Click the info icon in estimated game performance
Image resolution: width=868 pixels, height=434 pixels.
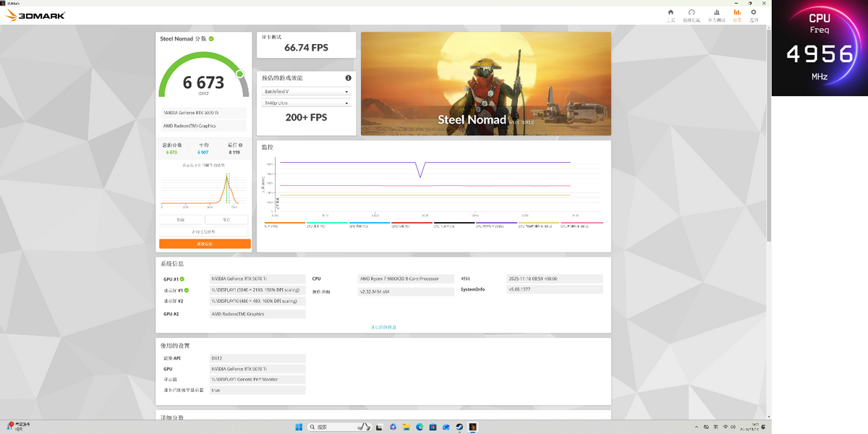point(348,78)
